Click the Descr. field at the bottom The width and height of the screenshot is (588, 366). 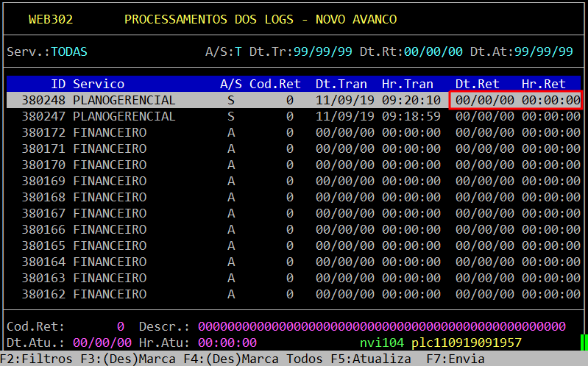(381, 326)
